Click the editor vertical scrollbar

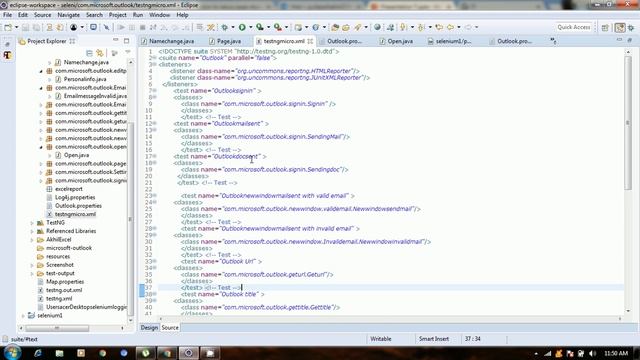628,122
